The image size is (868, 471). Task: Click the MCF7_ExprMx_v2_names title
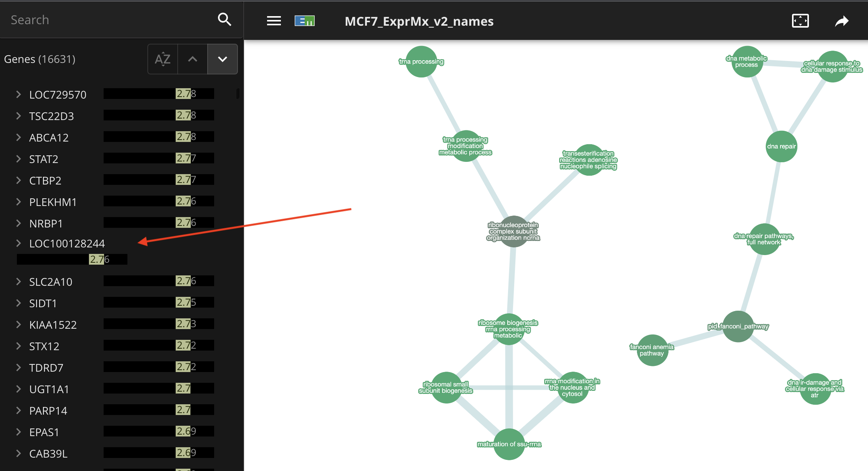[x=419, y=21]
